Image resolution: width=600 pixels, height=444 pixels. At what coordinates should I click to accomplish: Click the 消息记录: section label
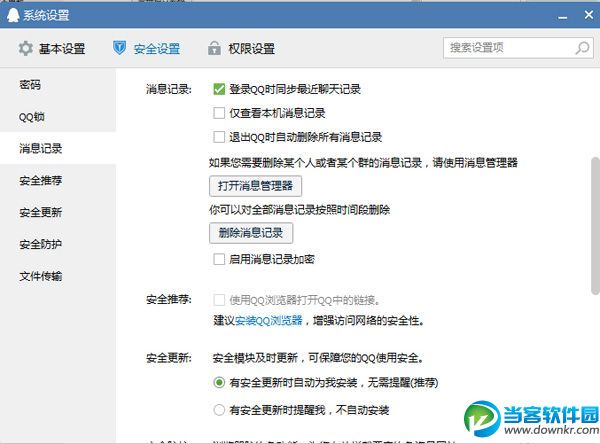[x=169, y=90]
